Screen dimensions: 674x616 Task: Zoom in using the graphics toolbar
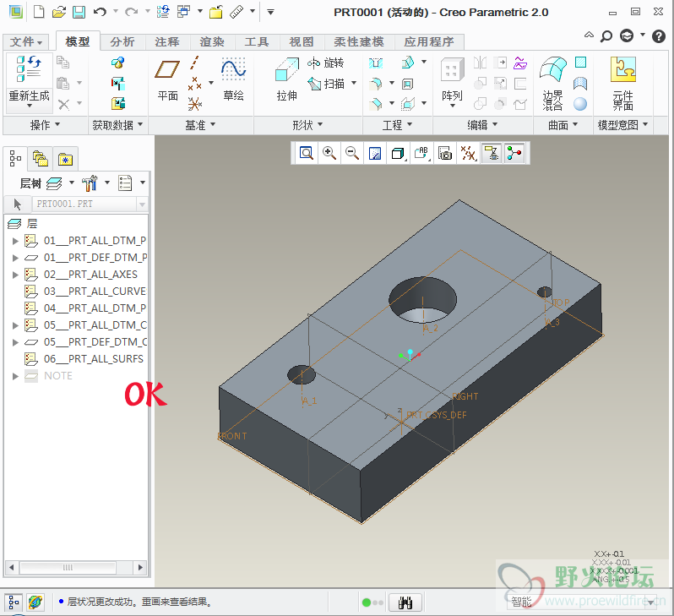(x=329, y=153)
